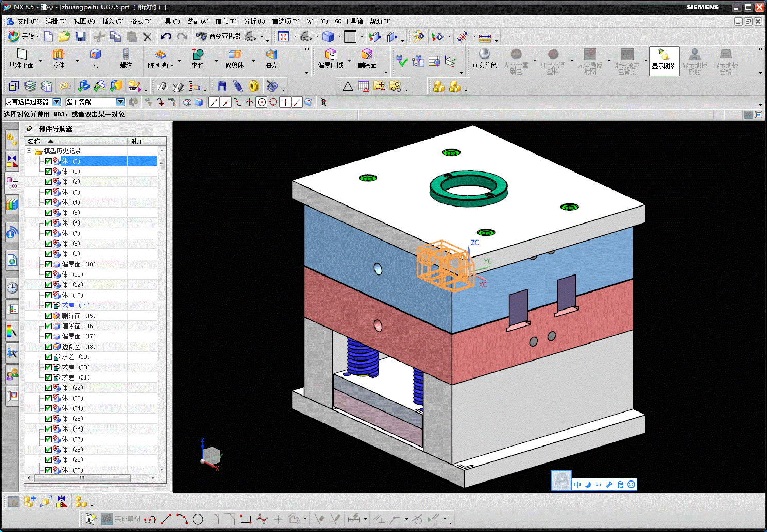
Task: Open the 首选项(P) menu
Action: pyautogui.click(x=285, y=21)
